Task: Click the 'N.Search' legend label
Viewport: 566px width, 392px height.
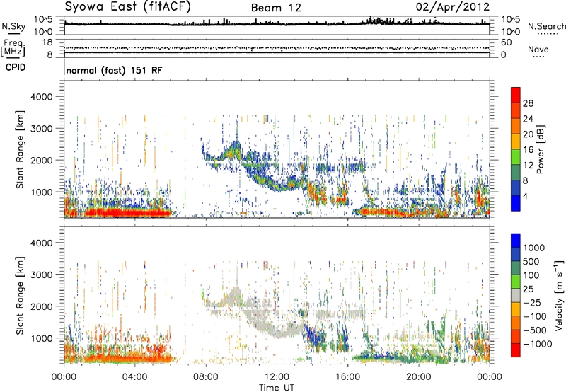Action: point(546,26)
